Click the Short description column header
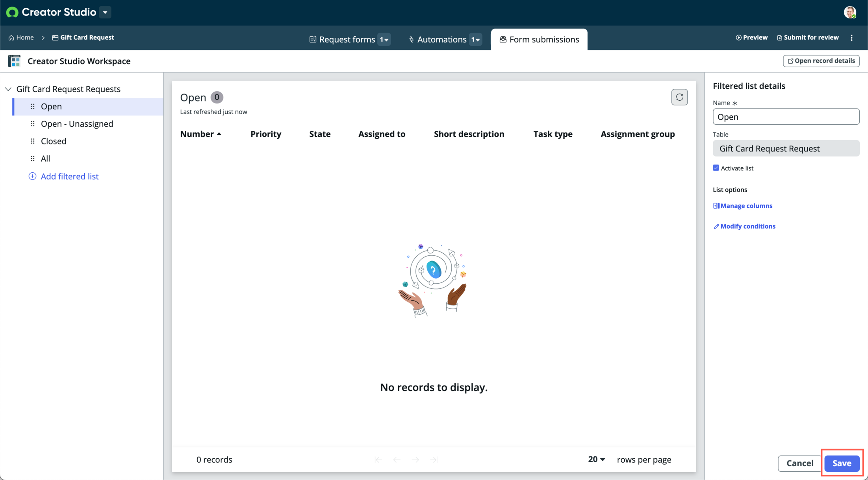This screenshot has width=868, height=480. pos(469,134)
